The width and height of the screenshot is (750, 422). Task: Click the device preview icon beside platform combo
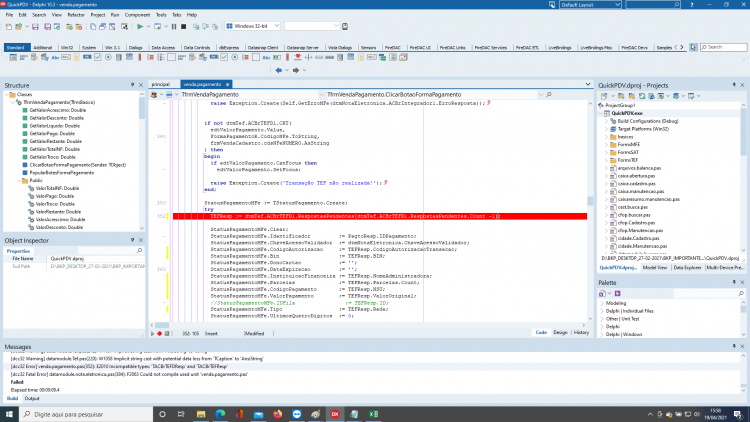coord(345,26)
